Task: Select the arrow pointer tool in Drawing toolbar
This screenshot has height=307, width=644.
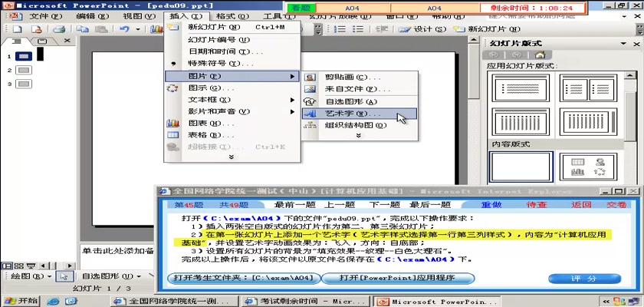Action: coord(64,276)
